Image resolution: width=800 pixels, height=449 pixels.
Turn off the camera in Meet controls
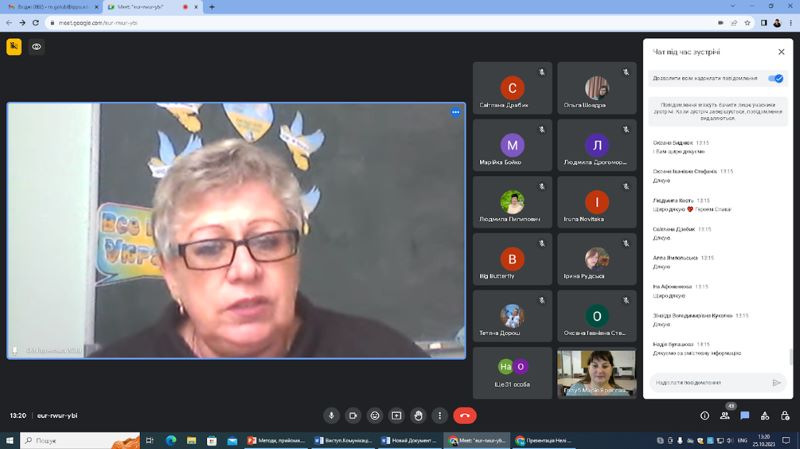coord(353,415)
